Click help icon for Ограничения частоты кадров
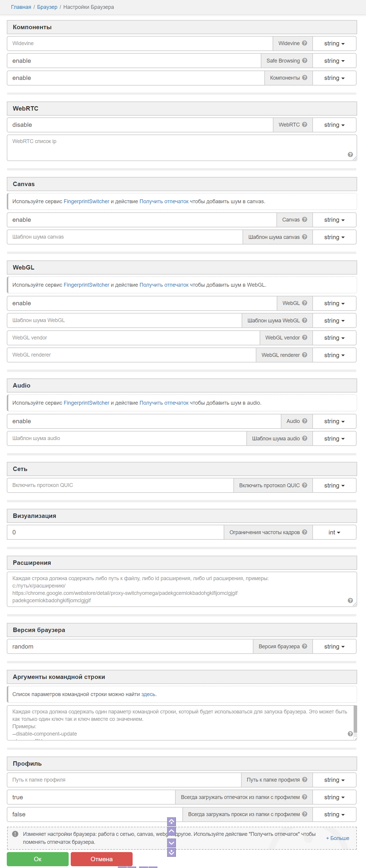Screen dimensions: 366x868 pyautogui.click(x=304, y=532)
